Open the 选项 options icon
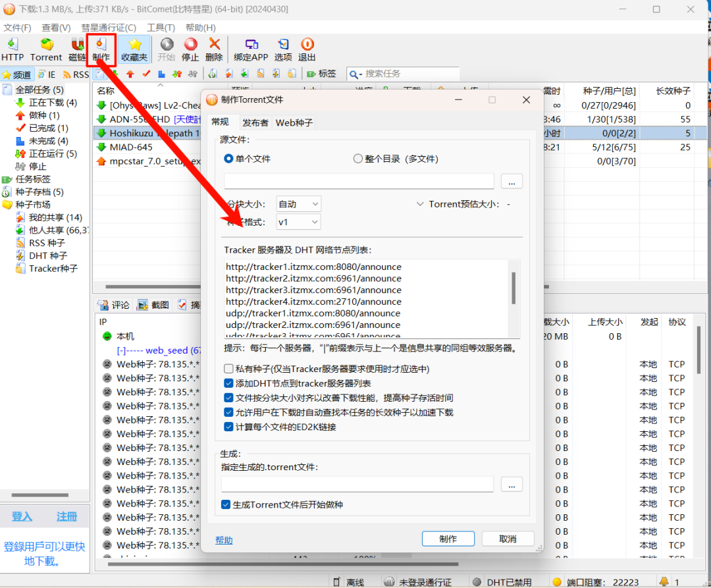The height and width of the screenshot is (588, 711). click(283, 49)
